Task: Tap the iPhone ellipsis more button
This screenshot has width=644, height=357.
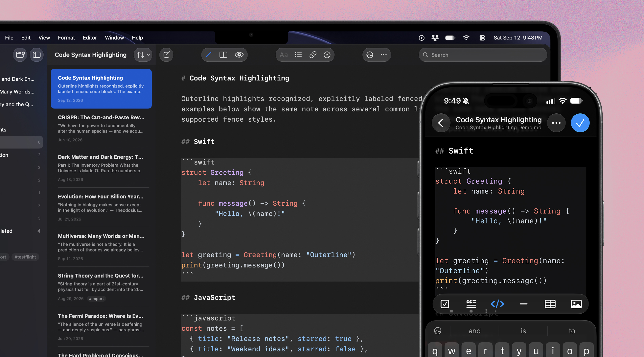Action: click(x=556, y=123)
